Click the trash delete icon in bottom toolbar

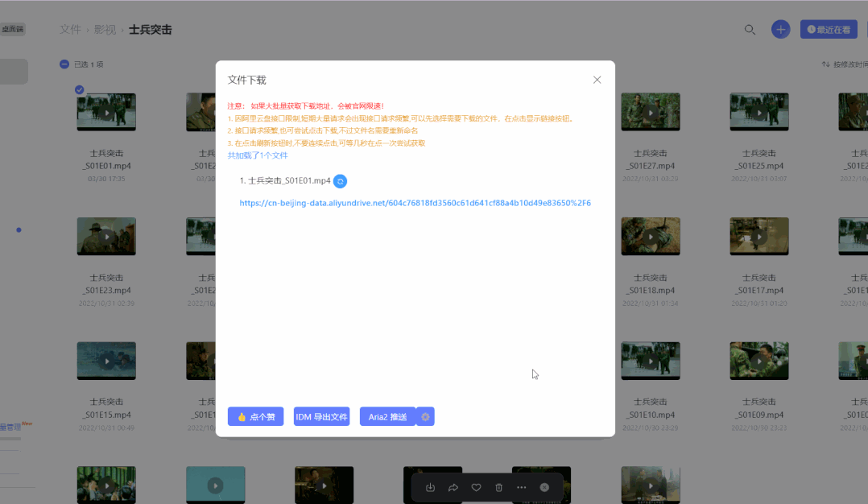[x=498, y=487]
